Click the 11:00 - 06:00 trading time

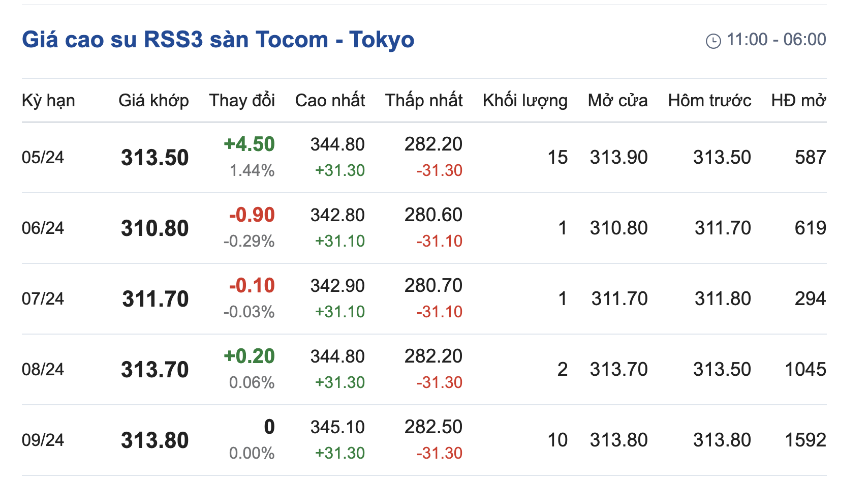(776, 40)
